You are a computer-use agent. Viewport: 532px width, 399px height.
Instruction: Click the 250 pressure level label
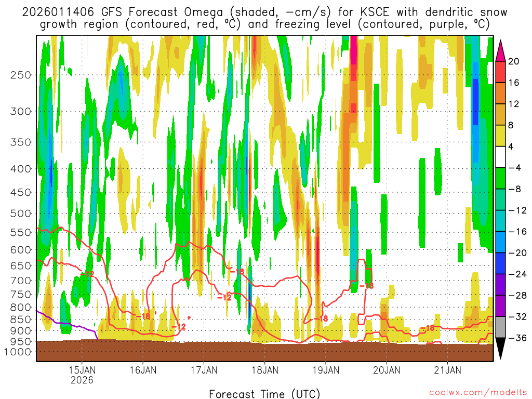pos(21,75)
